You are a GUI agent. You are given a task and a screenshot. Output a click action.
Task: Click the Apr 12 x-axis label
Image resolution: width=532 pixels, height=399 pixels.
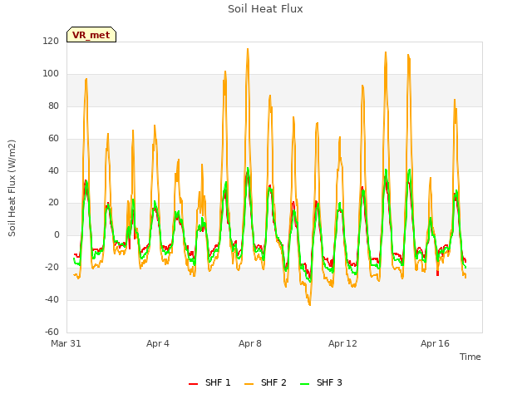(342, 343)
